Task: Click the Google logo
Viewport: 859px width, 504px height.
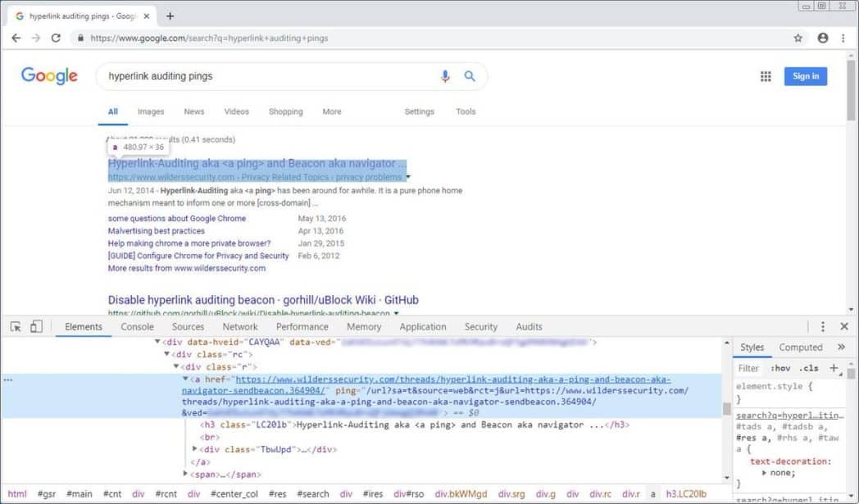Action: (x=49, y=76)
